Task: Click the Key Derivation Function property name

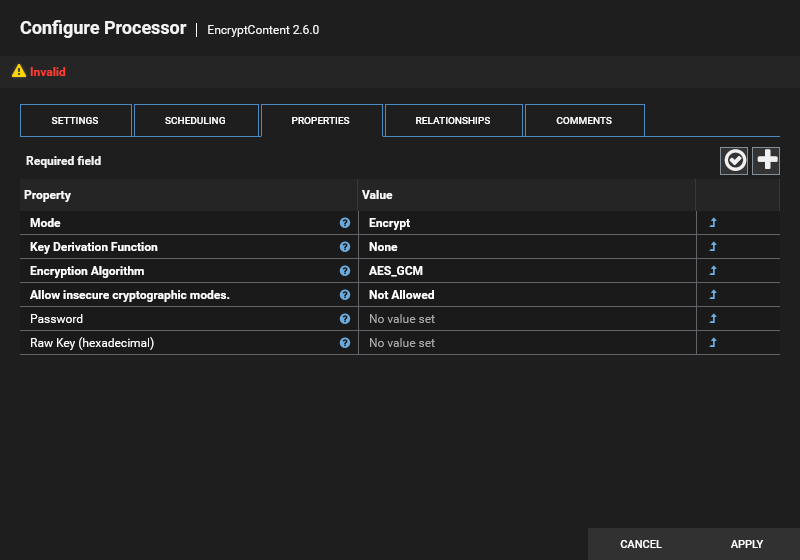Action: pos(94,247)
